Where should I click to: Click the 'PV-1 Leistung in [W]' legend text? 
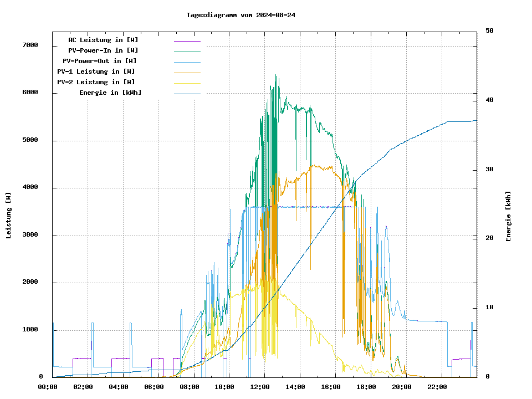[96, 72]
